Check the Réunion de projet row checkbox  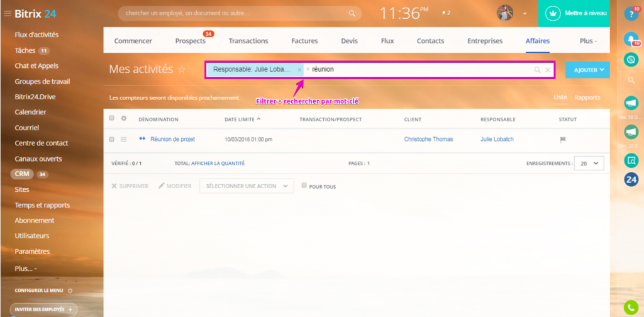coord(112,139)
